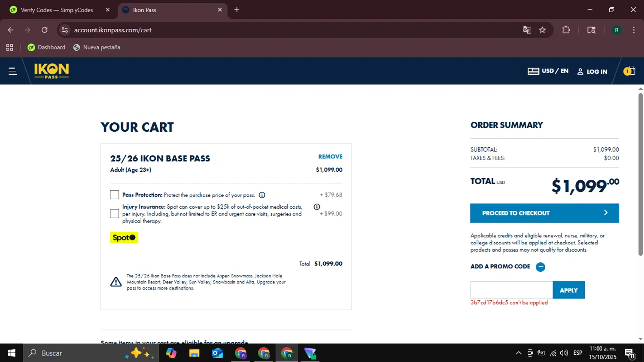Image resolution: width=644 pixels, height=362 pixels.
Task: Click the page vertical scrollbar
Action: (641, 174)
